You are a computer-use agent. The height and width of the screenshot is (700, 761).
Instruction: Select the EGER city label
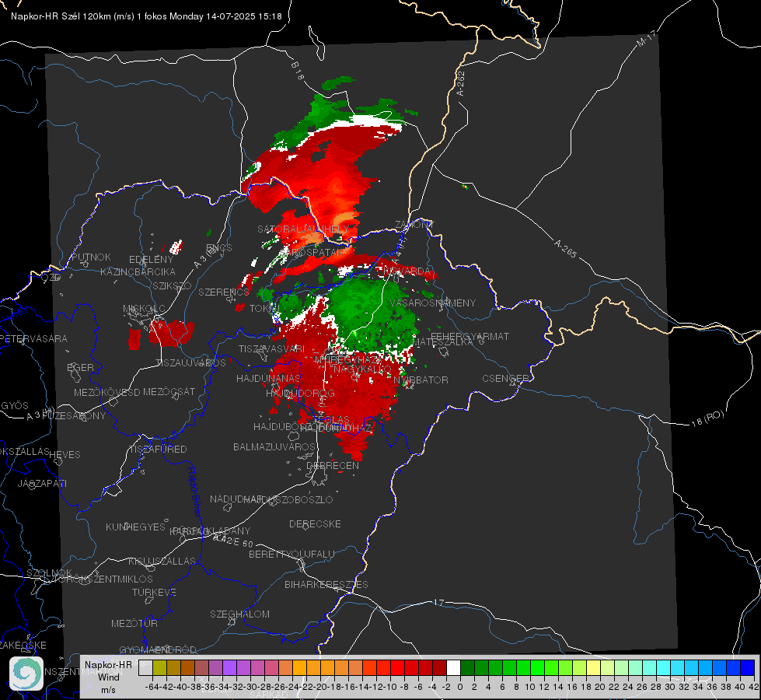tap(80, 367)
